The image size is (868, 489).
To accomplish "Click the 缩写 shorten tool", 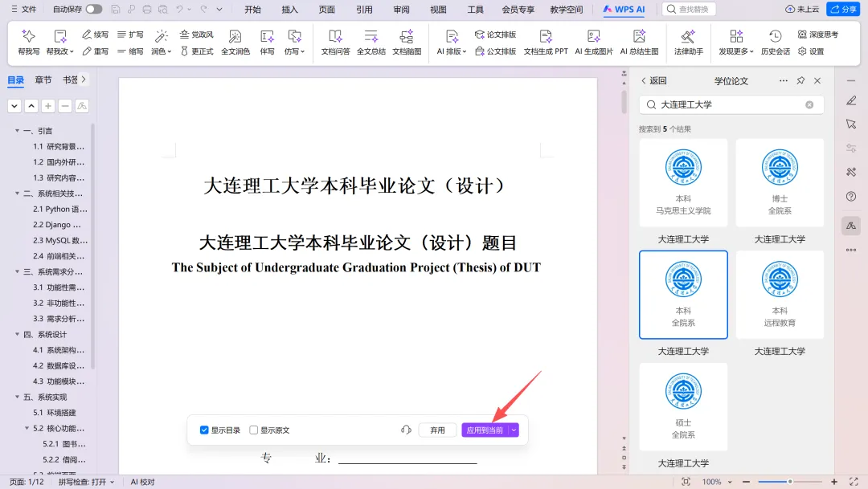I will tap(130, 51).
